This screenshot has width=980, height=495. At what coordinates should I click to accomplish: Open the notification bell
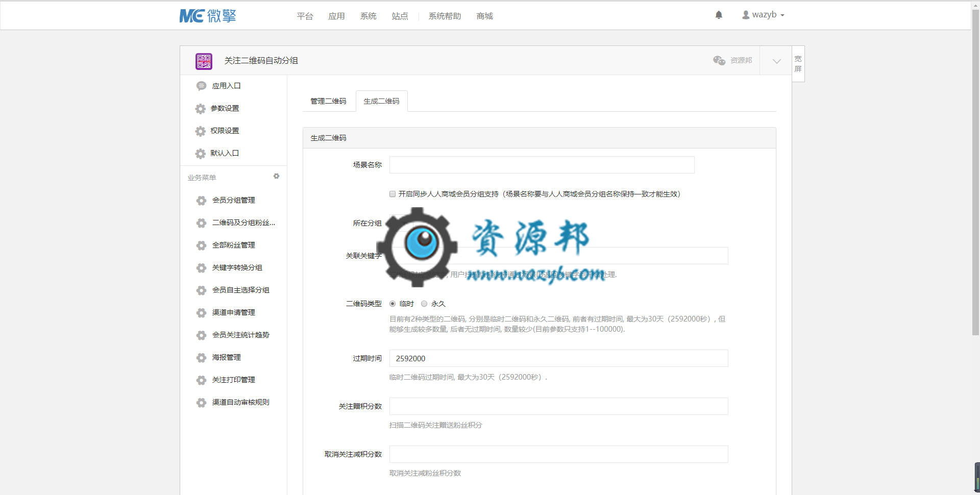(719, 15)
